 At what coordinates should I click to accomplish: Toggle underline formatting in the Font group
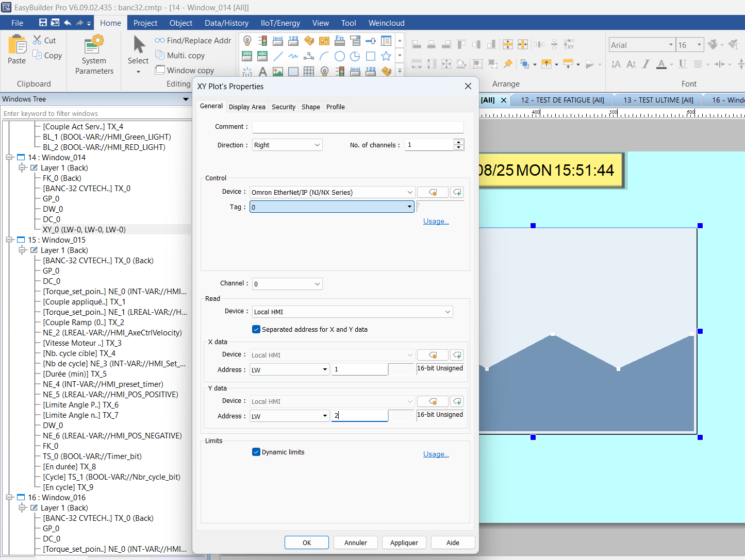click(x=683, y=63)
